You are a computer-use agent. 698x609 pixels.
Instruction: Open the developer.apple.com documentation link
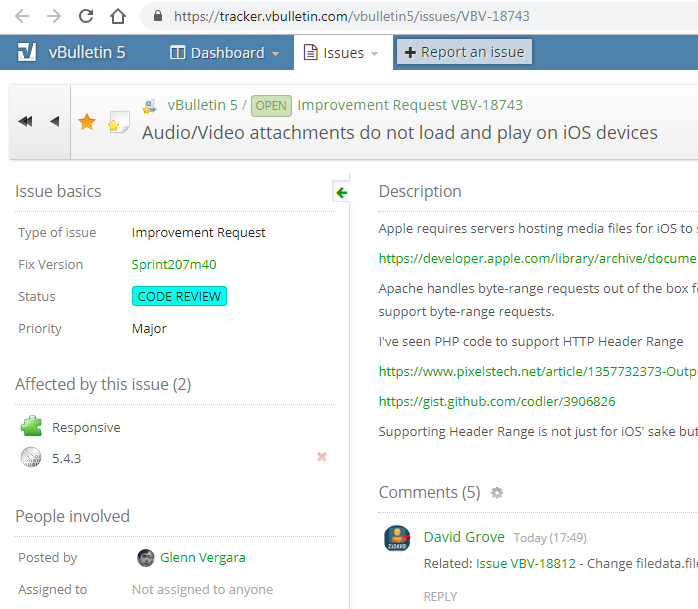click(538, 258)
